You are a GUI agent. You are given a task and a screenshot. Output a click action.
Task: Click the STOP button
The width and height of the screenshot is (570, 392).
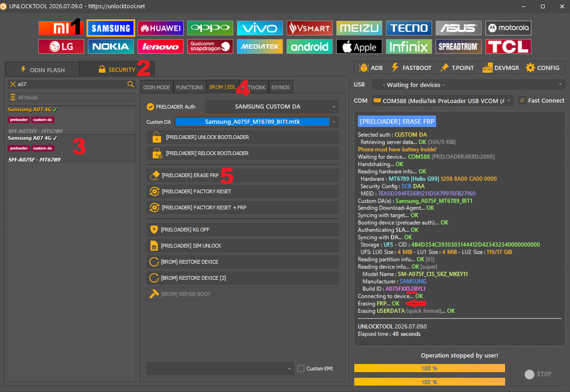pyautogui.click(x=538, y=374)
